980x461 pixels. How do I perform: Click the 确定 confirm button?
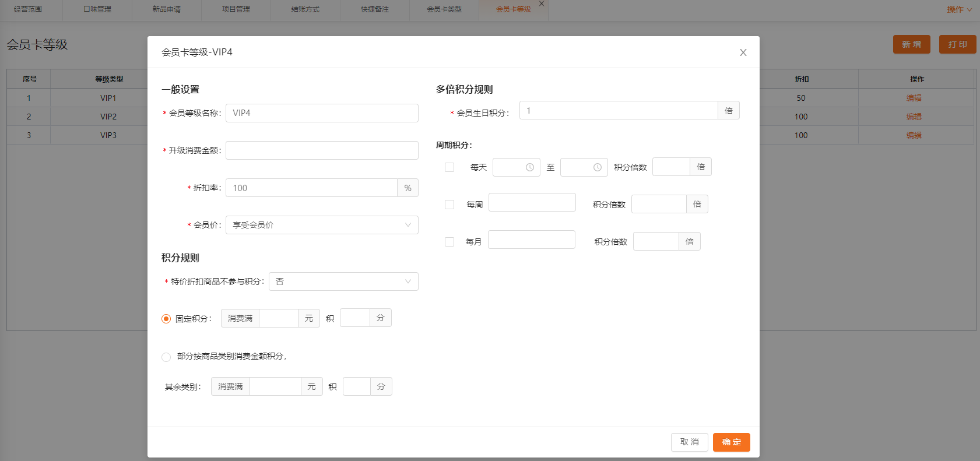click(x=732, y=442)
